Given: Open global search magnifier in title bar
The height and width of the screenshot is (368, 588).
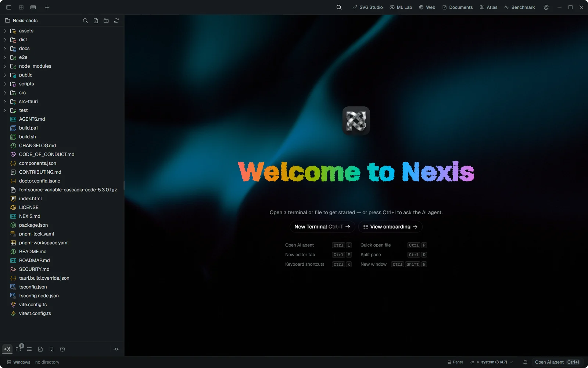Looking at the screenshot, I should [339, 7].
